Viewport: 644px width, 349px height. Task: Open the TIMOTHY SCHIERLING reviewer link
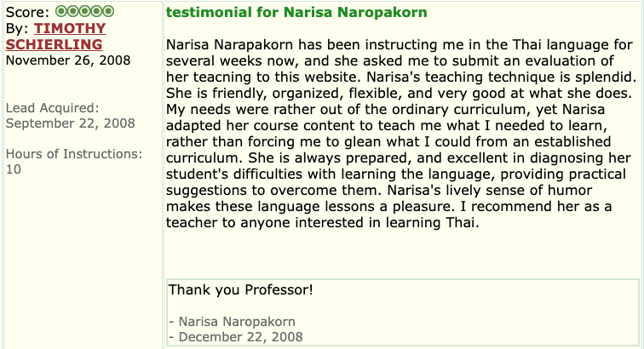click(56, 36)
